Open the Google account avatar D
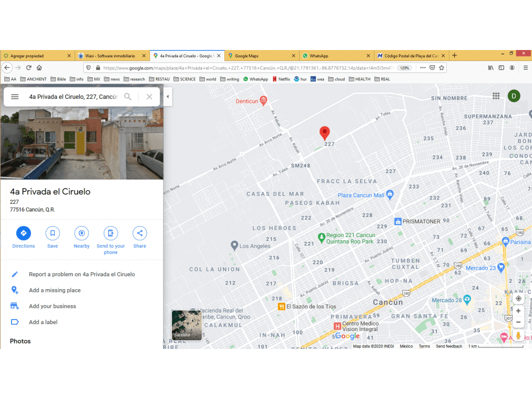 click(x=514, y=96)
